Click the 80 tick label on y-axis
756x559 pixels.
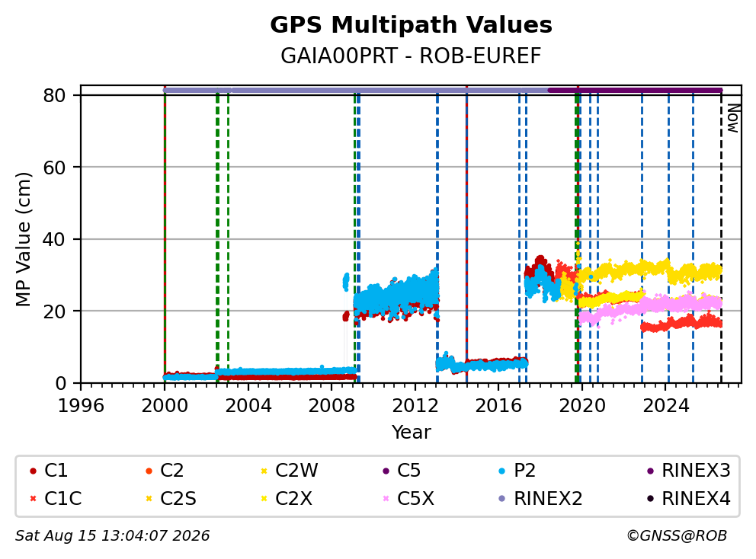pyautogui.click(x=54, y=95)
